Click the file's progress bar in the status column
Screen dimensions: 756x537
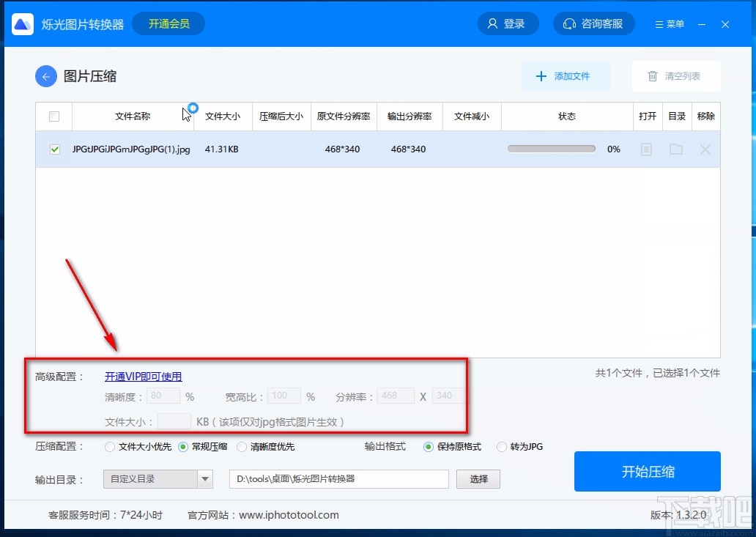coord(551,148)
